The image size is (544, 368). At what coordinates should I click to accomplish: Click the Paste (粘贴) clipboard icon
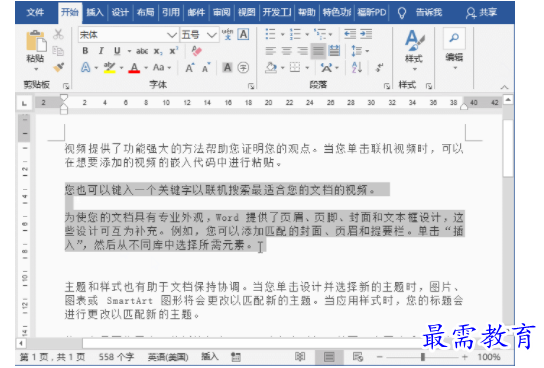(x=36, y=42)
